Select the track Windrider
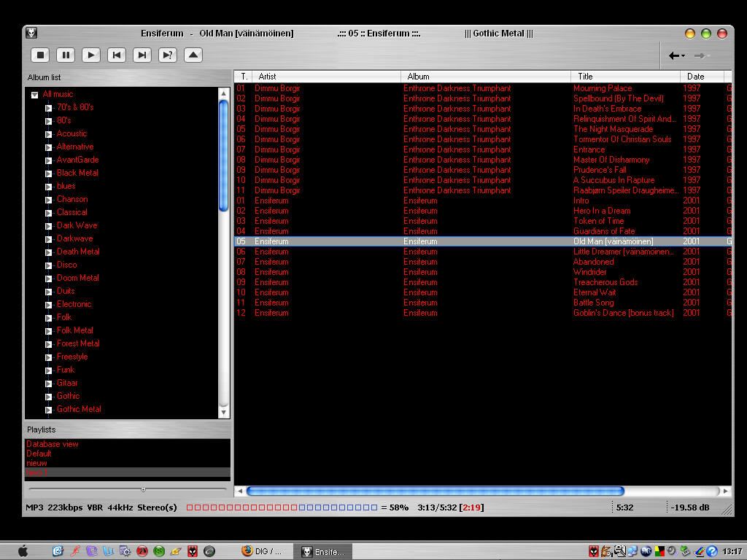 589,272
